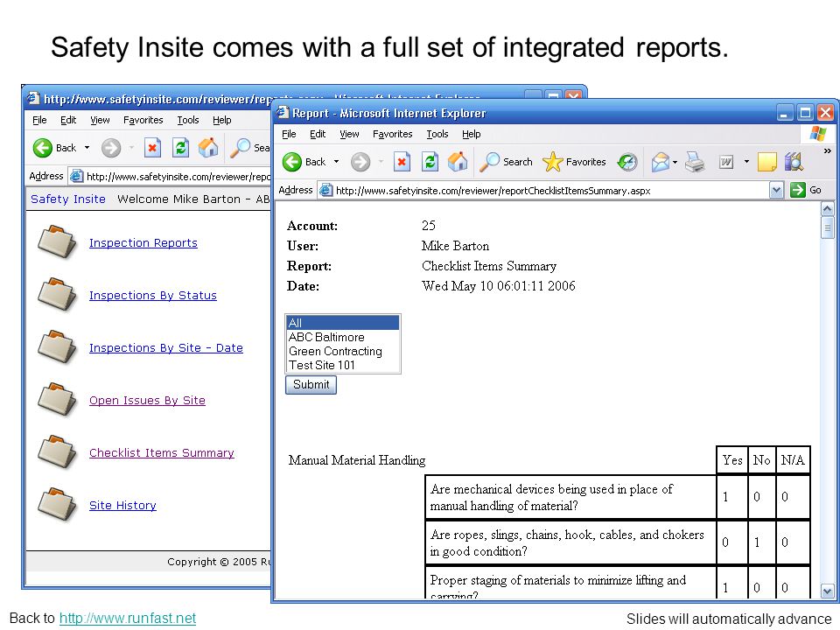This screenshot has height=630, width=840.
Task: Open View menu in Report window
Action: (349, 134)
